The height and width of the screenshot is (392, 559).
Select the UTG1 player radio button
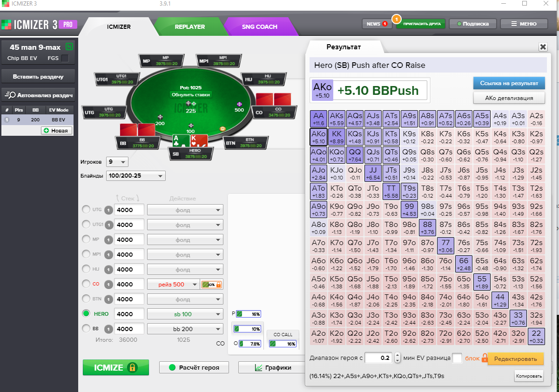pos(86,225)
